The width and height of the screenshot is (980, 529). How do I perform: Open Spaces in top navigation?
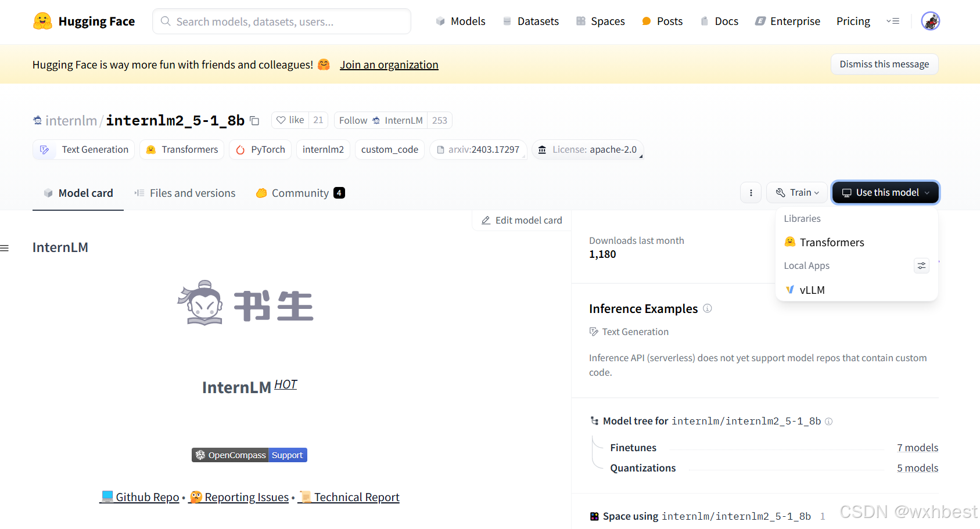[x=600, y=21]
